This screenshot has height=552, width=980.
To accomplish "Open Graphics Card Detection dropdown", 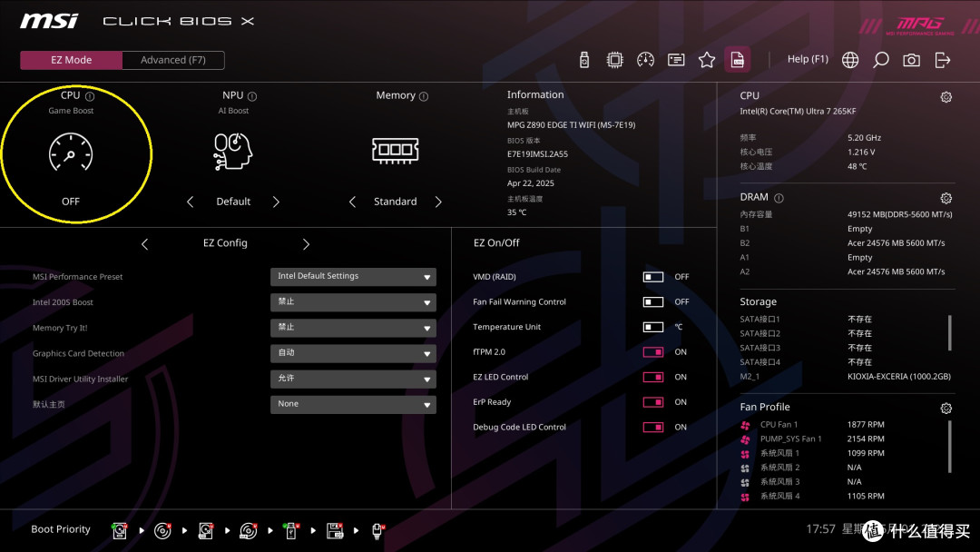I will (353, 353).
